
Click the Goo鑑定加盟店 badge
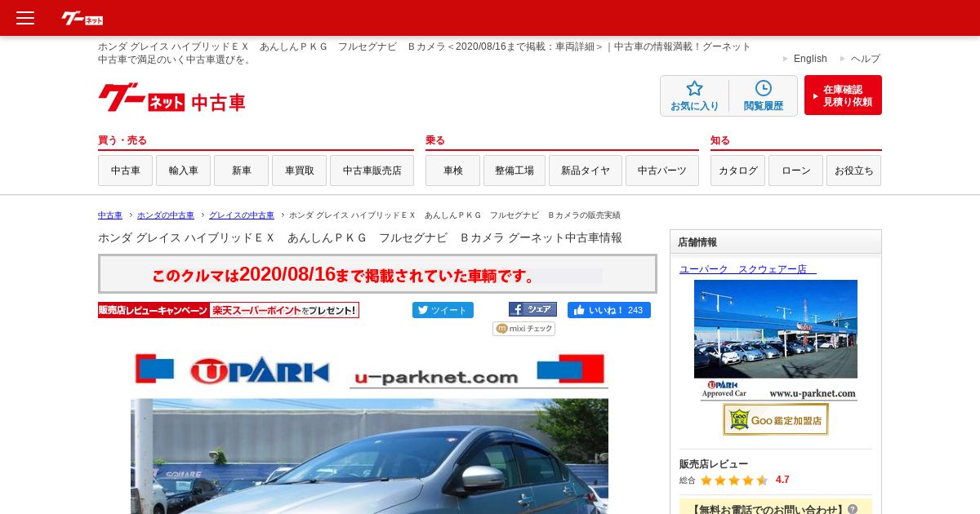776,419
